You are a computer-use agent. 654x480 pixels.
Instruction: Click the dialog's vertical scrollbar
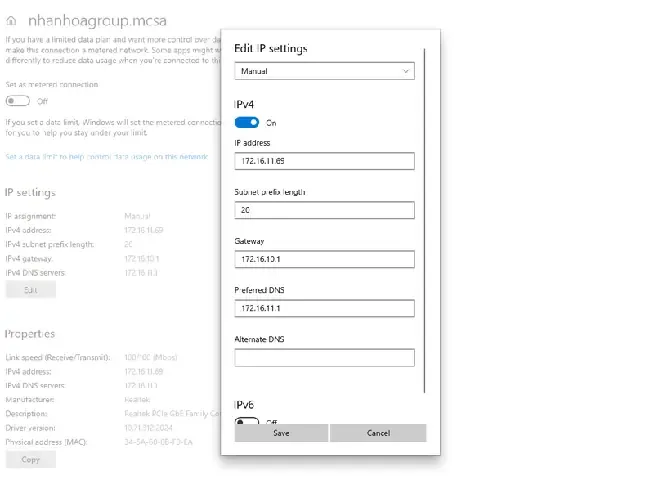pos(425,220)
